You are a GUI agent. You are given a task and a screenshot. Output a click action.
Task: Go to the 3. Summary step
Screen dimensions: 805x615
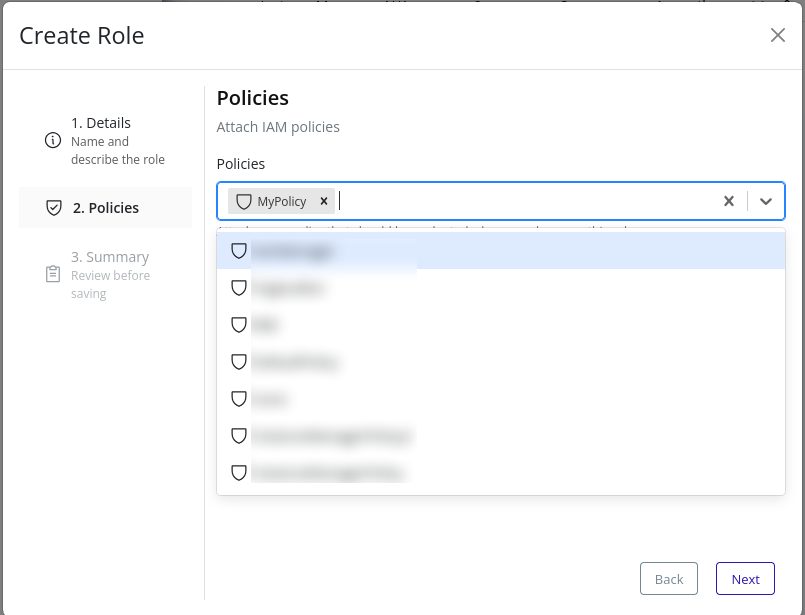click(110, 256)
